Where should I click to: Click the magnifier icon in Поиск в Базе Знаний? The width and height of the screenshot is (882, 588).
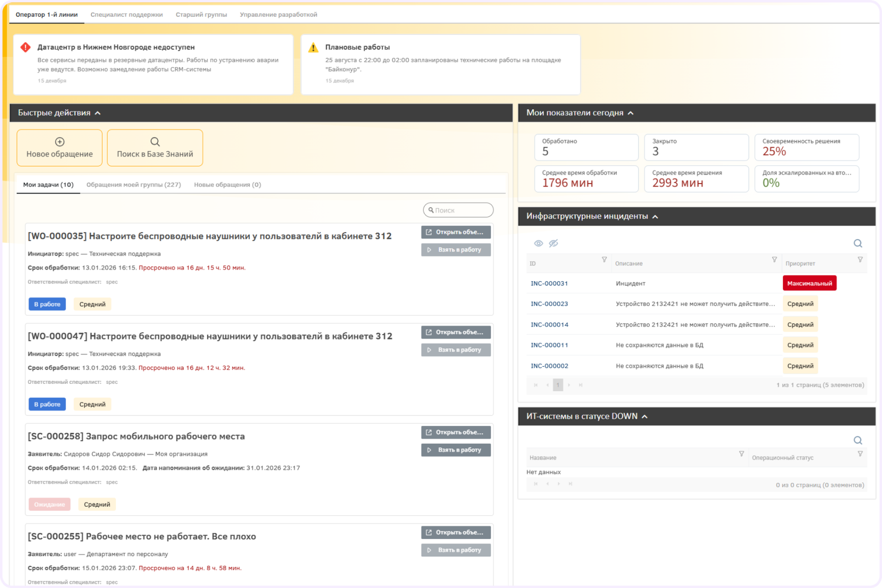tap(155, 142)
